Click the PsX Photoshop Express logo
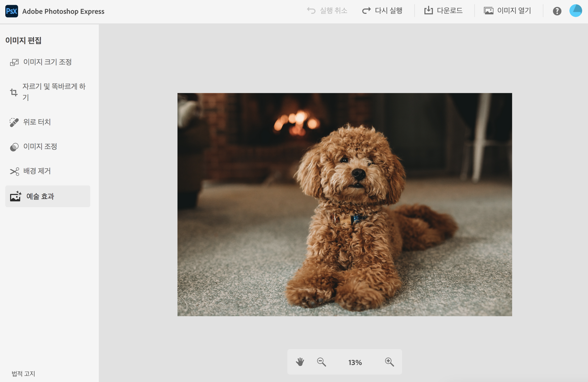The height and width of the screenshot is (382, 588). tap(12, 11)
